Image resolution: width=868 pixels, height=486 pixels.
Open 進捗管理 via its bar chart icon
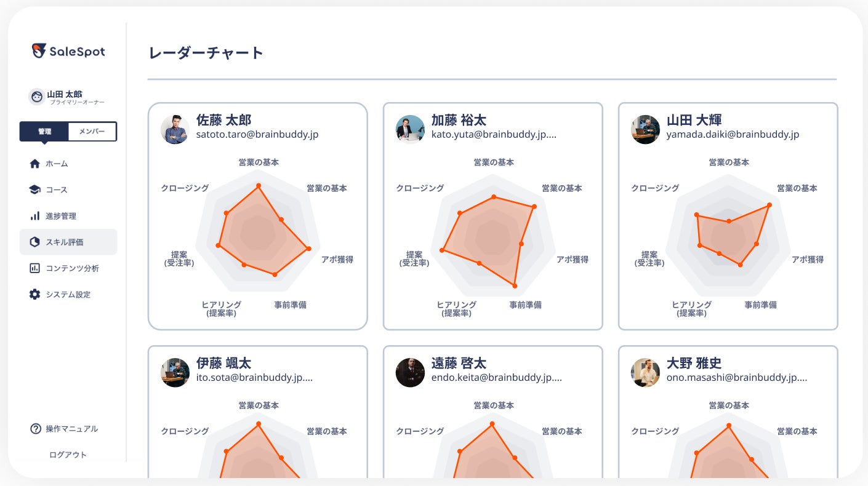click(35, 216)
